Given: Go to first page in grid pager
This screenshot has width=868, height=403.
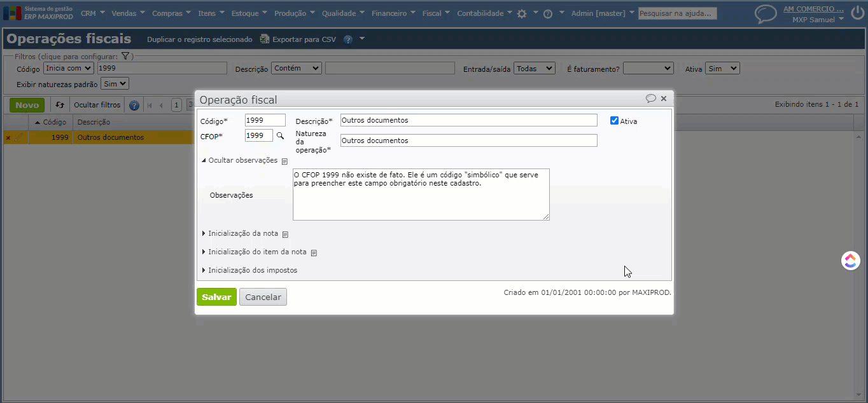Looking at the screenshot, I should coord(150,106).
